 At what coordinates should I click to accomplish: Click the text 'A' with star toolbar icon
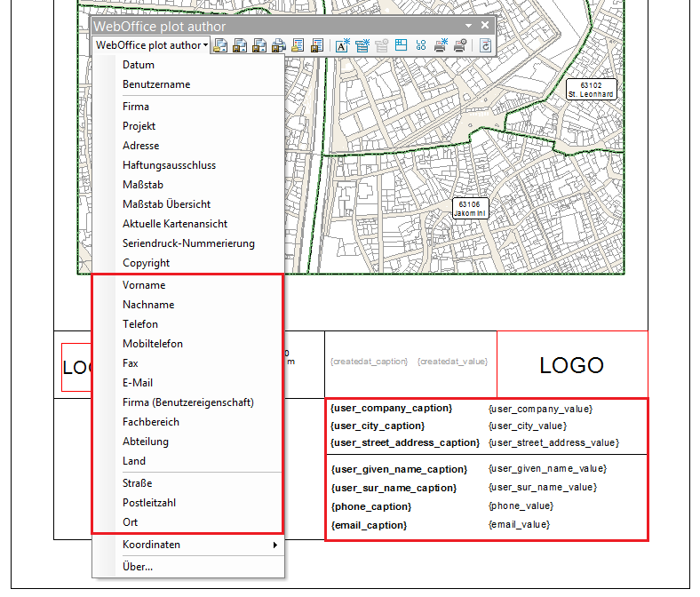click(343, 45)
